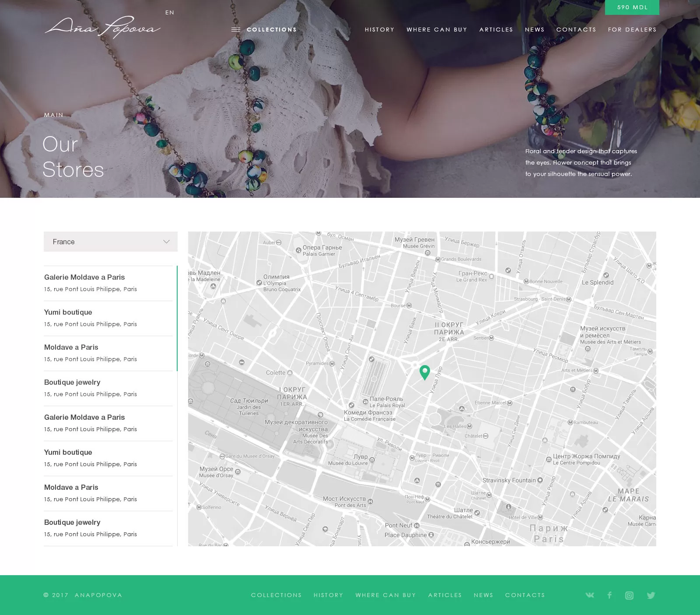Open the Facebook icon in footer

pos(609,595)
